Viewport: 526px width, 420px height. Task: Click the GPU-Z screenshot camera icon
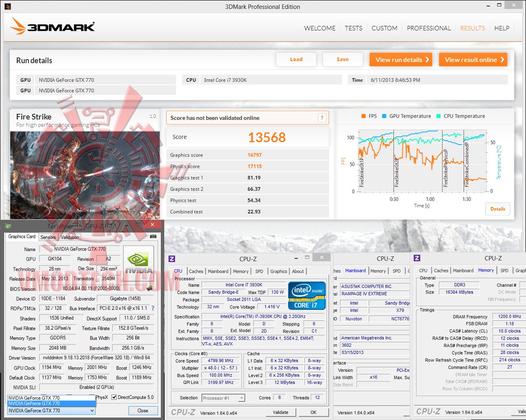click(153, 236)
